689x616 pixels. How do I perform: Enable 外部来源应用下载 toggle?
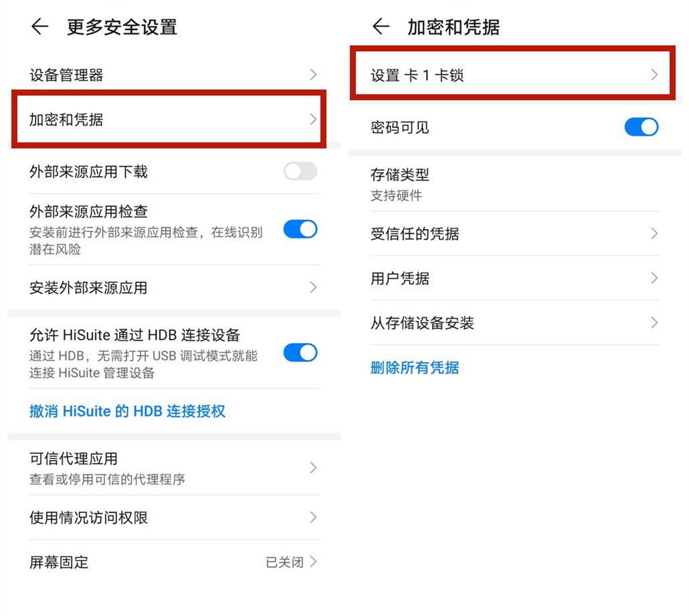[x=300, y=172]
